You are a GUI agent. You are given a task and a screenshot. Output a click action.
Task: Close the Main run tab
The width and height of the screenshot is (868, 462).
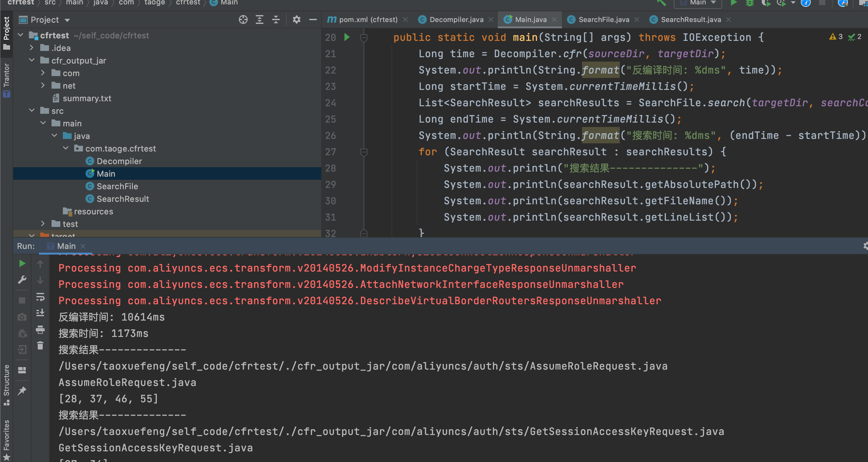[x=83, y=246]
